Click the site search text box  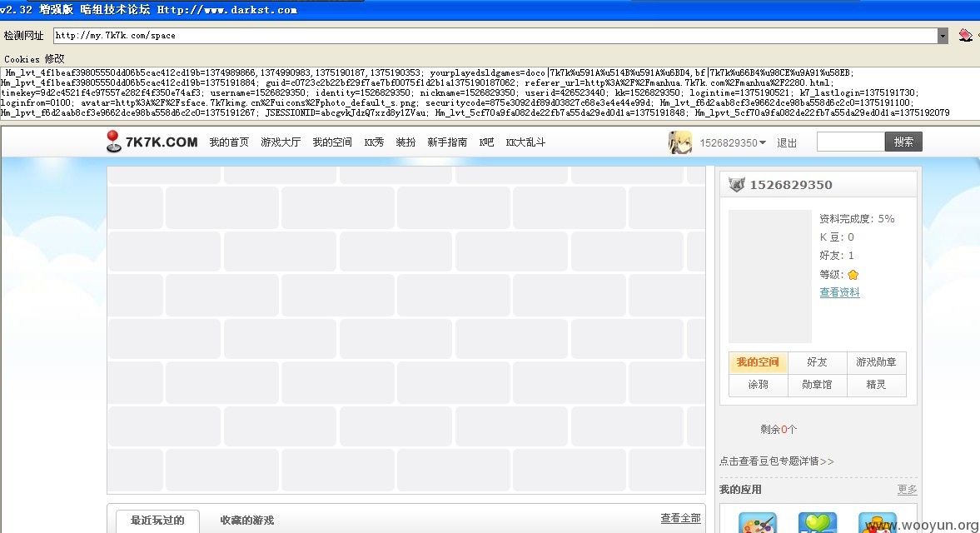point(851,142)
